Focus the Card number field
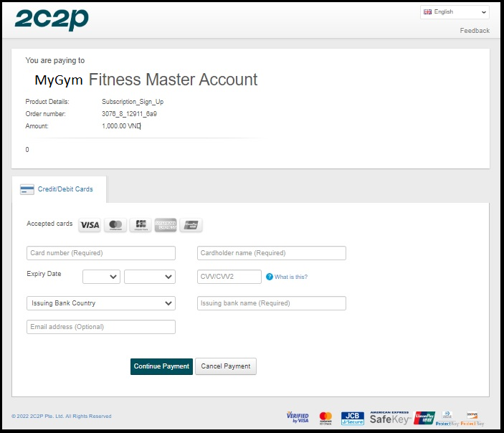The width and height of the screenshot is (504, 433). pyautogui.click(x=101, y=253)
